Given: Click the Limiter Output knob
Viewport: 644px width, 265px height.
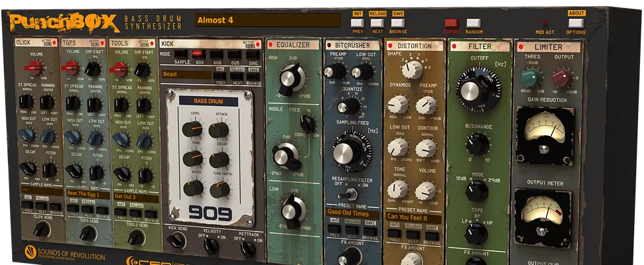Looking at the screenshot, I should coord(562,79).
